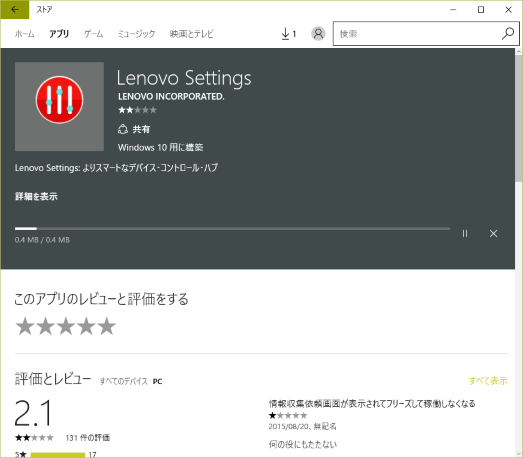Rate the app two stars
523x458 pixels.
click(x=45, y=326)
